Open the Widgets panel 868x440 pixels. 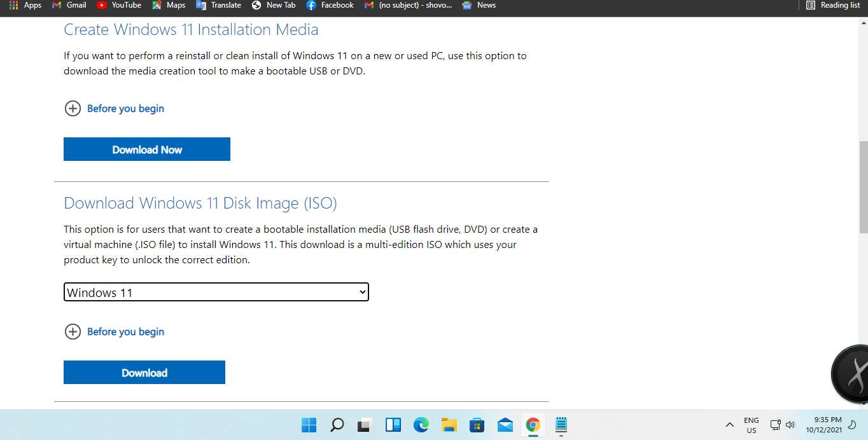393,425
